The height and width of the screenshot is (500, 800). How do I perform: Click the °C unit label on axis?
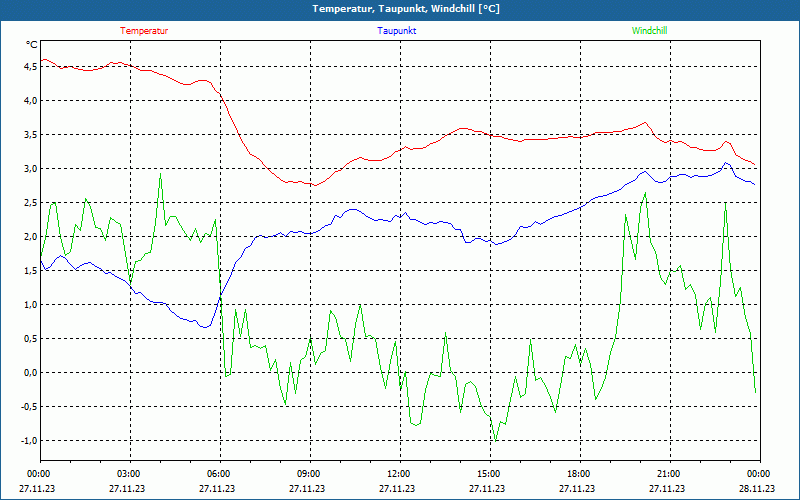coord(31,45)
